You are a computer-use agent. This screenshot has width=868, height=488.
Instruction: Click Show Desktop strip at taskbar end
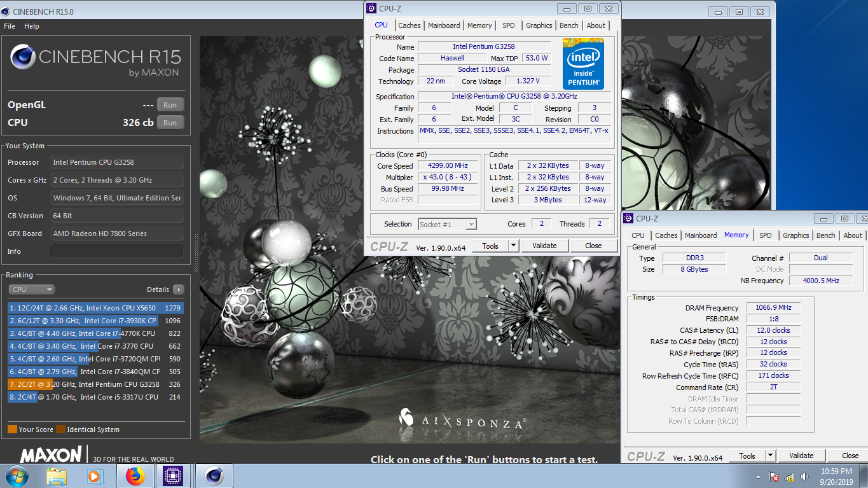(864, 476)
